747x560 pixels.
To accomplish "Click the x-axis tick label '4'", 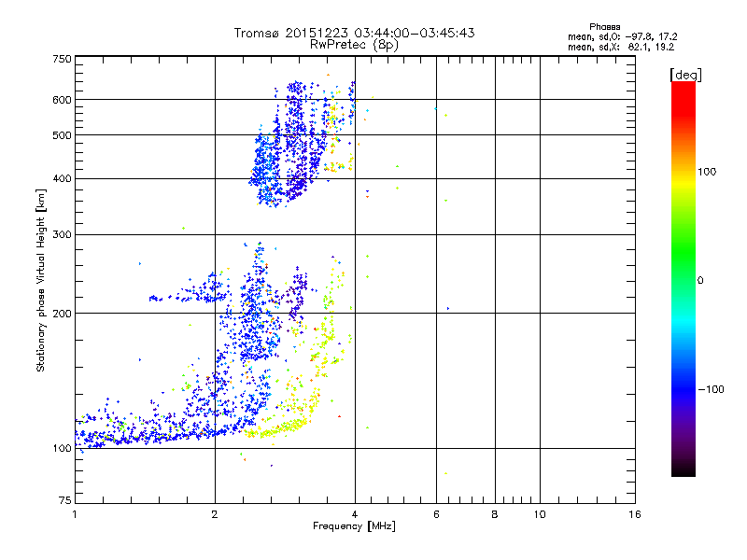I will pos(355,514).
